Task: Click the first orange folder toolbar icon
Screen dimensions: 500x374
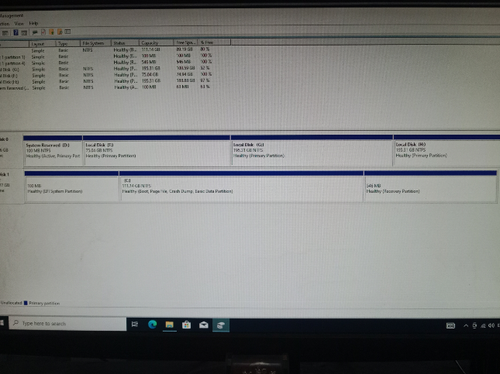Action: [x=52, y=32]
